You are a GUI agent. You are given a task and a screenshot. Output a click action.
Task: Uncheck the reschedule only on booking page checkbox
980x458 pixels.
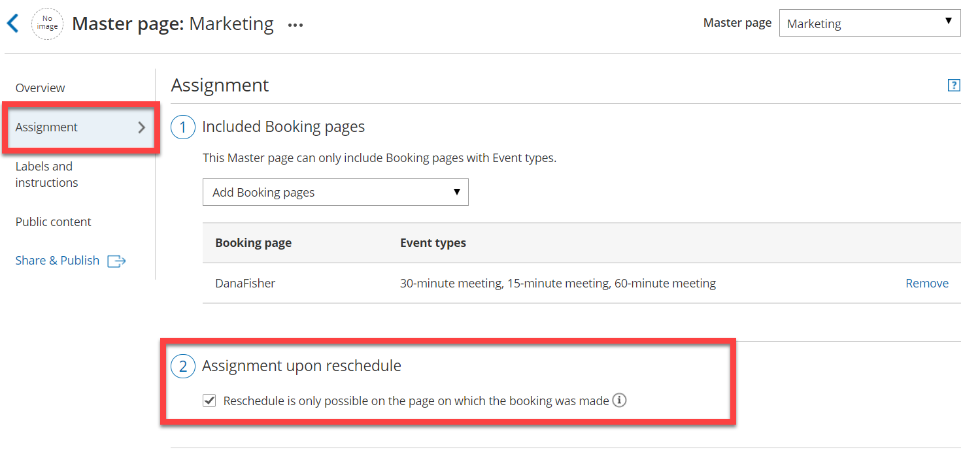click(209, 401)
